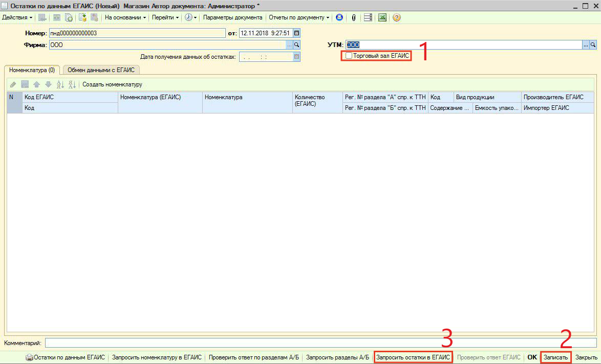The height and width of the screenshot is (364, 601).
Task: Click into the Номер input field
Action: (x=137, y=33)
